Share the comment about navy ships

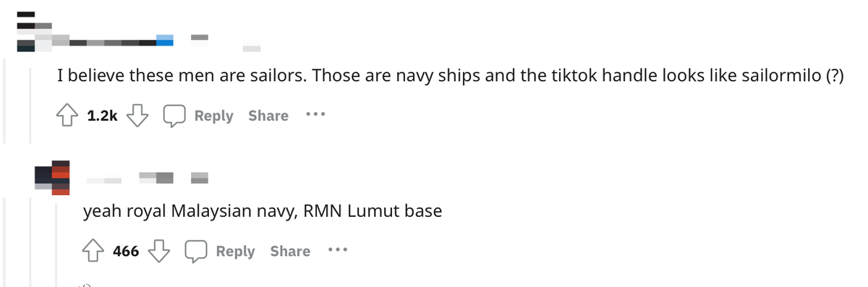click(268, 116)
